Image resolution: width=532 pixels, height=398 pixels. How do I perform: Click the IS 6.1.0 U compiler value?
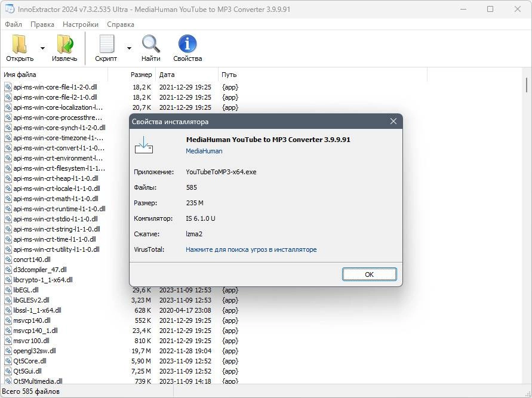click(x=201, y=218)
